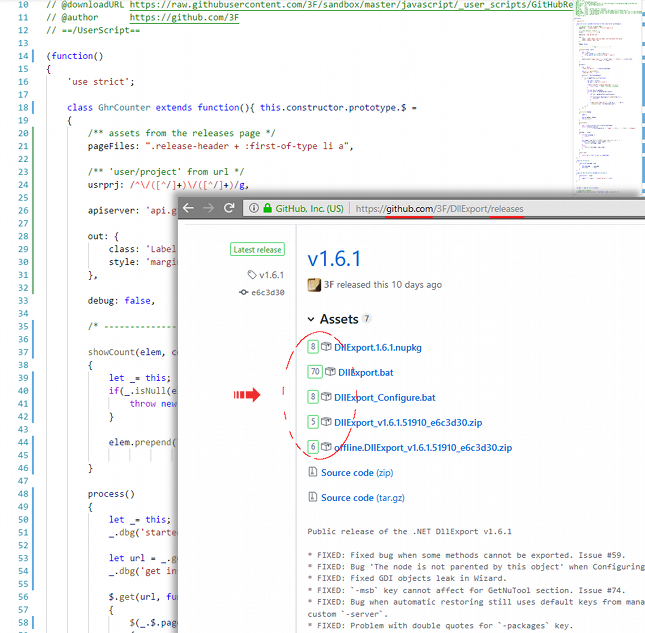Click the package icon next to DllExport.bat
Image resolution: width=645 pixels, height=633 pixels.
click(330, 372)
